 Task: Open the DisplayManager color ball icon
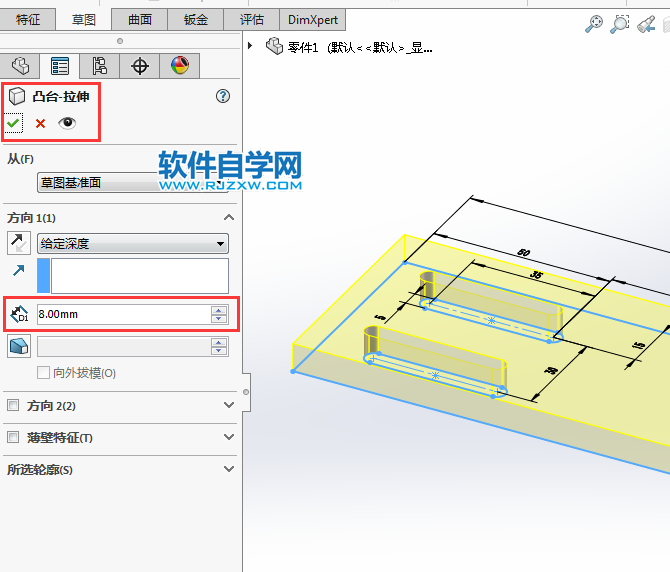180,66
